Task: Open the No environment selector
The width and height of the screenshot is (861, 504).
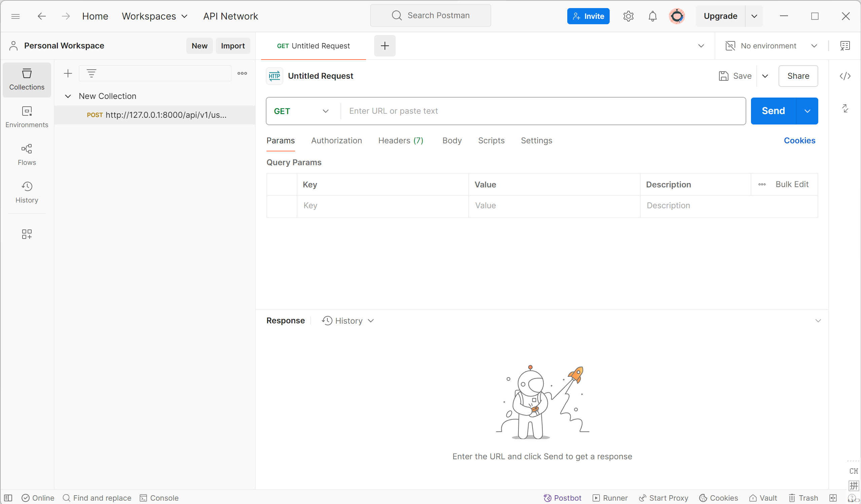Action: (771, 46)
